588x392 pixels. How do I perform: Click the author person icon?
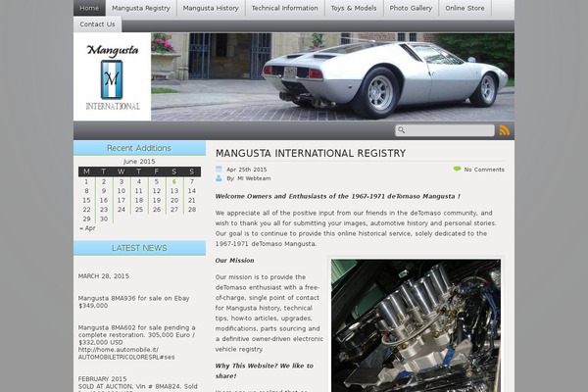(x=219, y=178)
